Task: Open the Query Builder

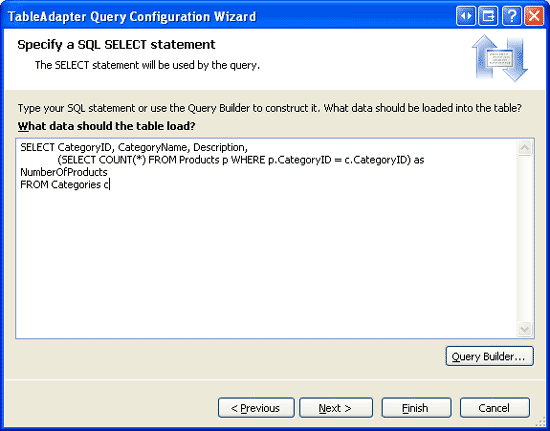Action: (x=490, y=356)
